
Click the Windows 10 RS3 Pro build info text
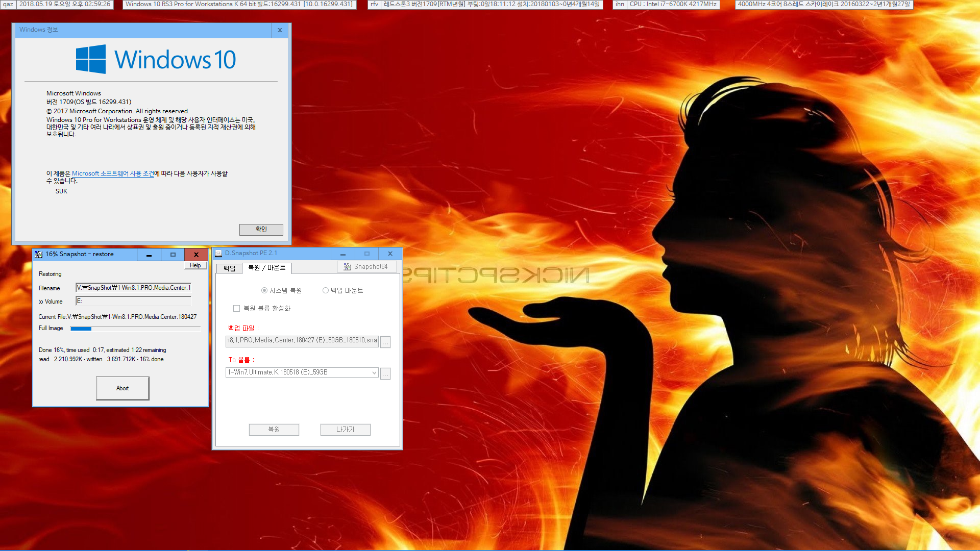point(239,4)
